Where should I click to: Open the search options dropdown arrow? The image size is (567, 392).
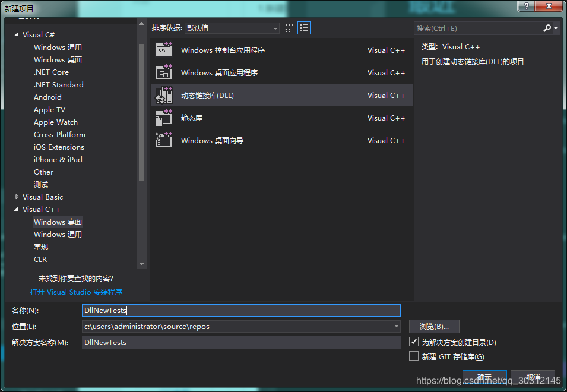click(x=556, y=28)
